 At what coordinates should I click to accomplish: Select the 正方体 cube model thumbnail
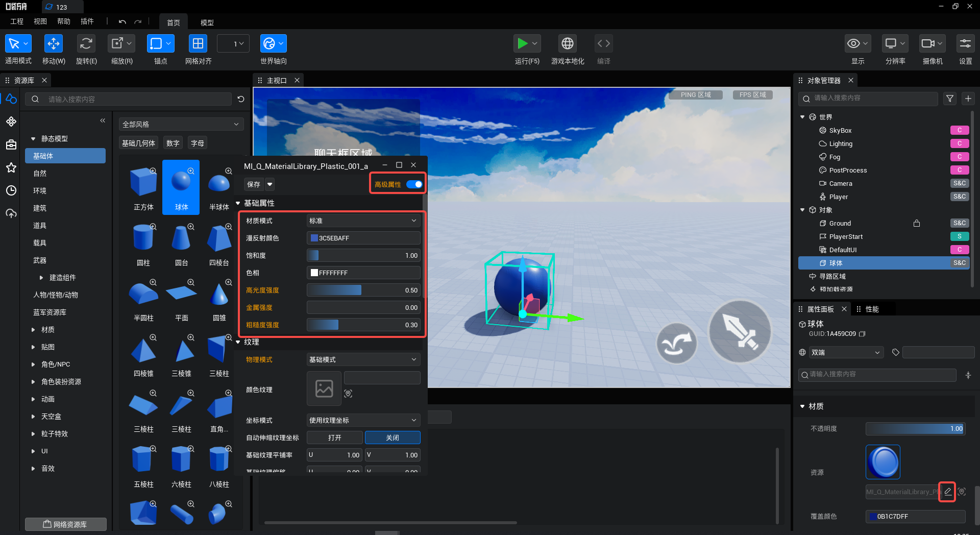[x=143, y=188]
